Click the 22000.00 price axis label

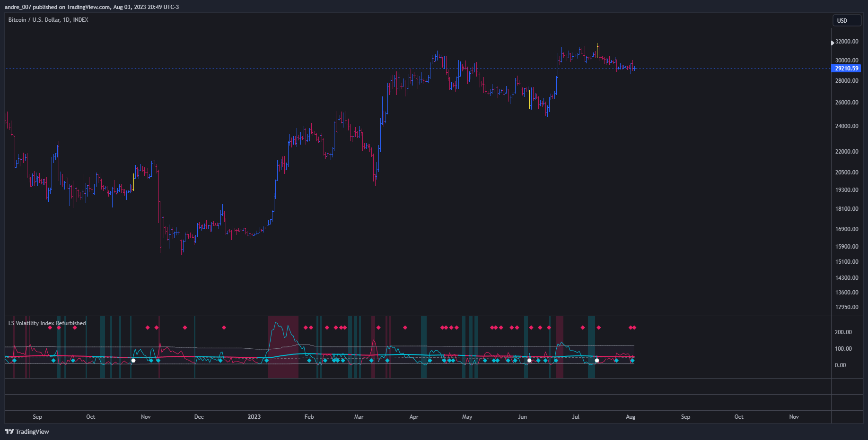click(847, 152)
